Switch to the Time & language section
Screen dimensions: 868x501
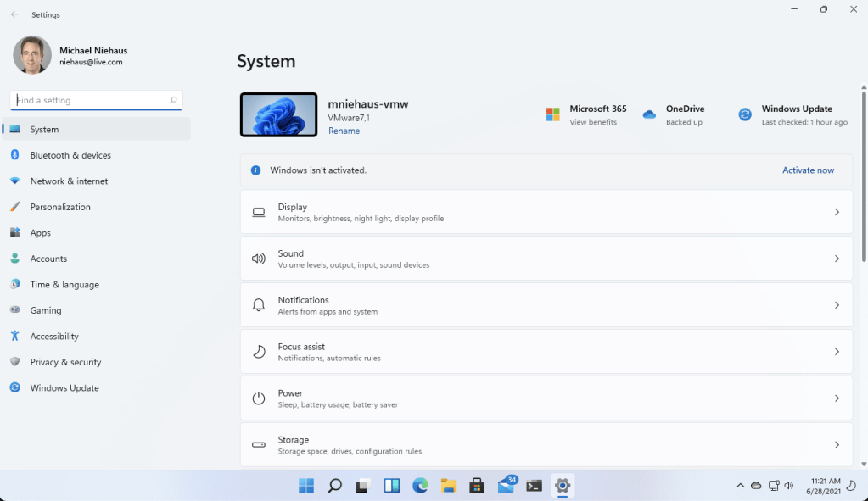[64, 285]
